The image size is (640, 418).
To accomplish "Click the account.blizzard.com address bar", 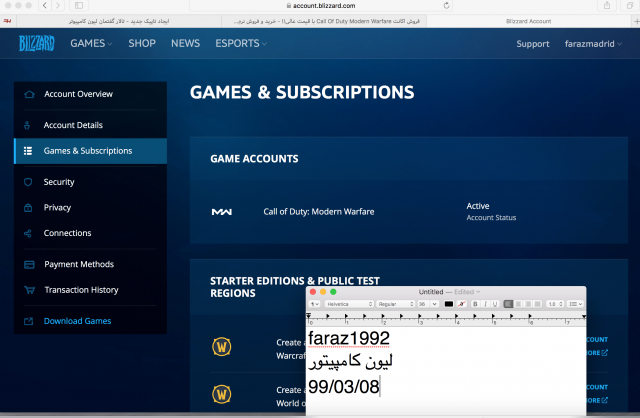I will coord(320,6).
